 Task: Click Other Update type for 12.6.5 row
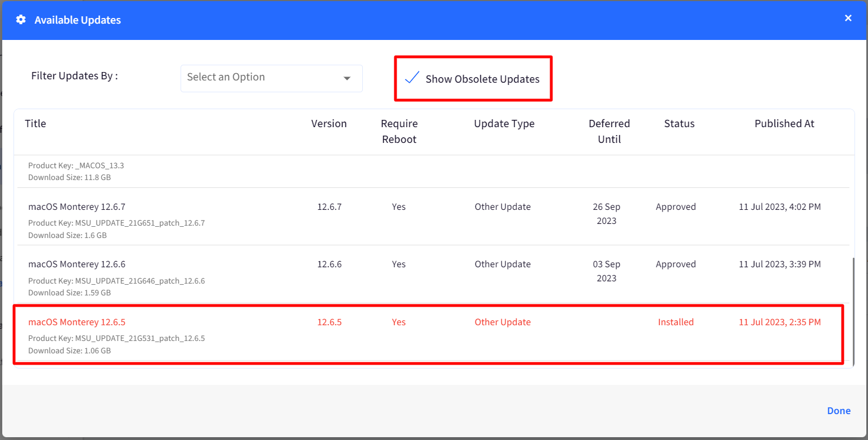502,322
